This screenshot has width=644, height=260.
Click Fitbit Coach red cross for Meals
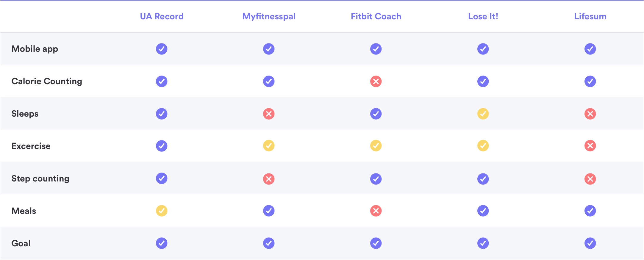point(376,211)
